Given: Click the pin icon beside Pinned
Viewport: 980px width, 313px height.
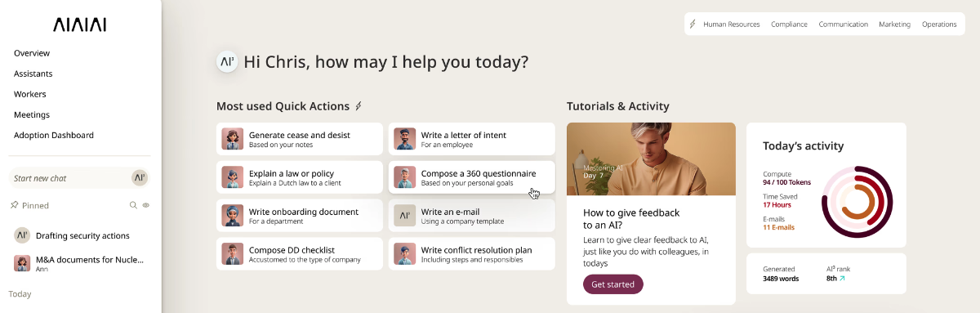Looking at the screenshot, I should 14,205.
